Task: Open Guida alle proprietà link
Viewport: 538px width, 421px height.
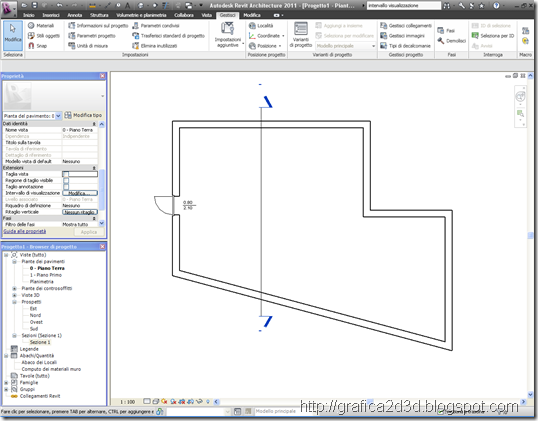Action: point(25,232)
